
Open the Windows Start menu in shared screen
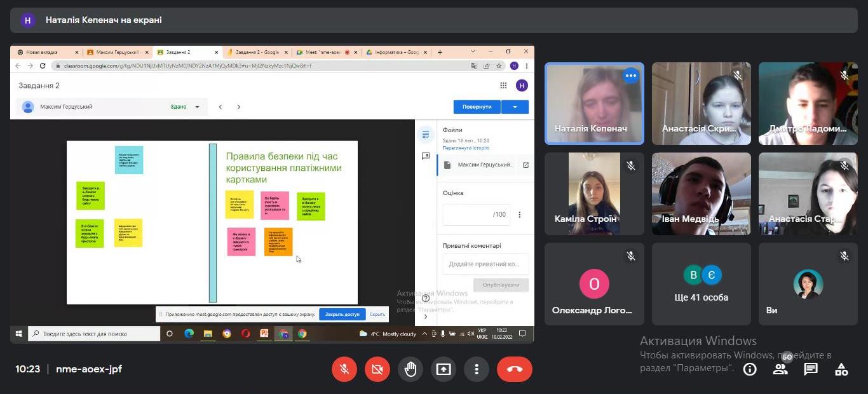pyautogui.click(x=18, y=334)
